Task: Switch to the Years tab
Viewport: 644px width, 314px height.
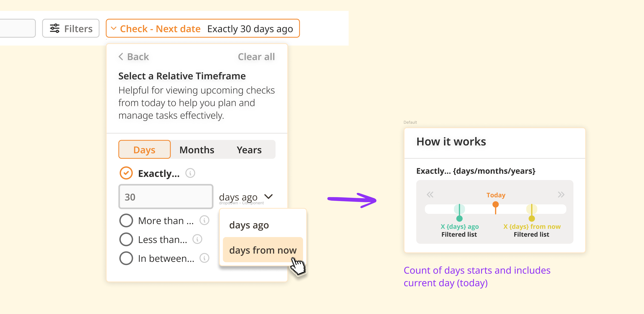Action: (249, 150)
